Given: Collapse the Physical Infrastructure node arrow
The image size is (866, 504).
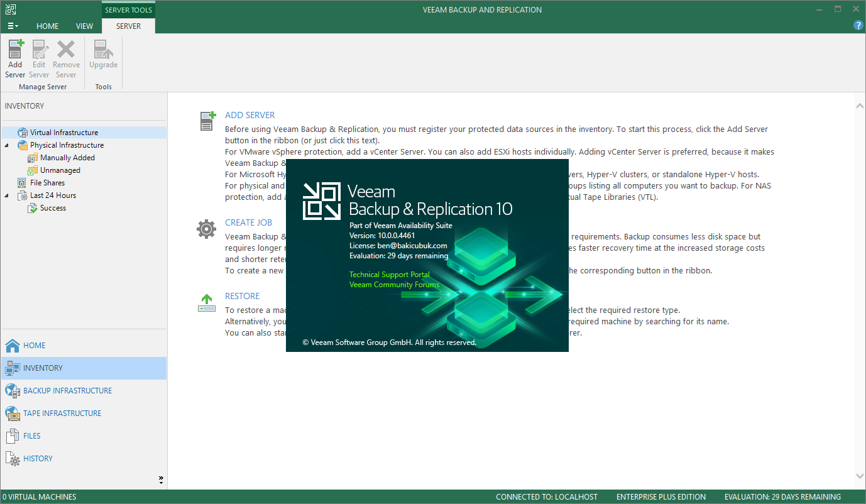Looking at the screenshot, I should [7, 145].
